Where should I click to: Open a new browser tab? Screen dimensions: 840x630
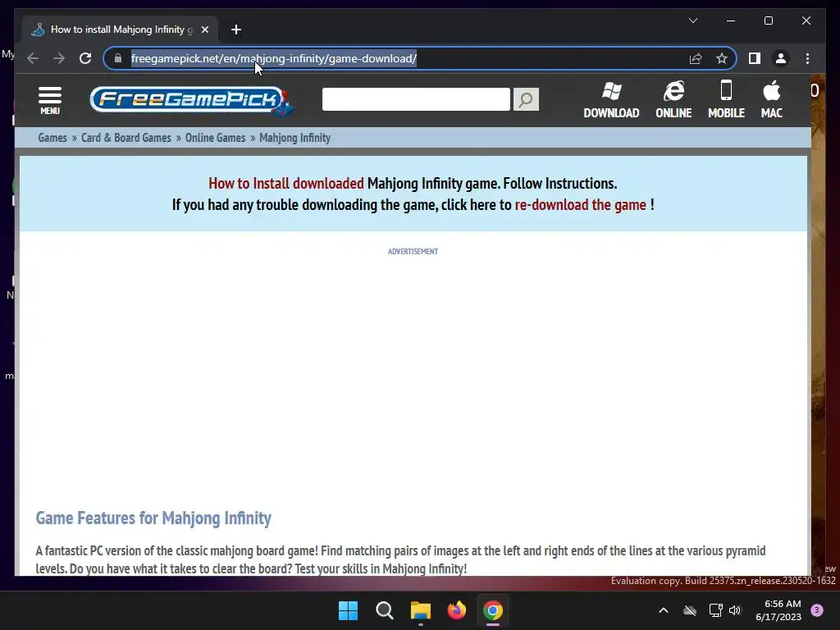point(235,30)
